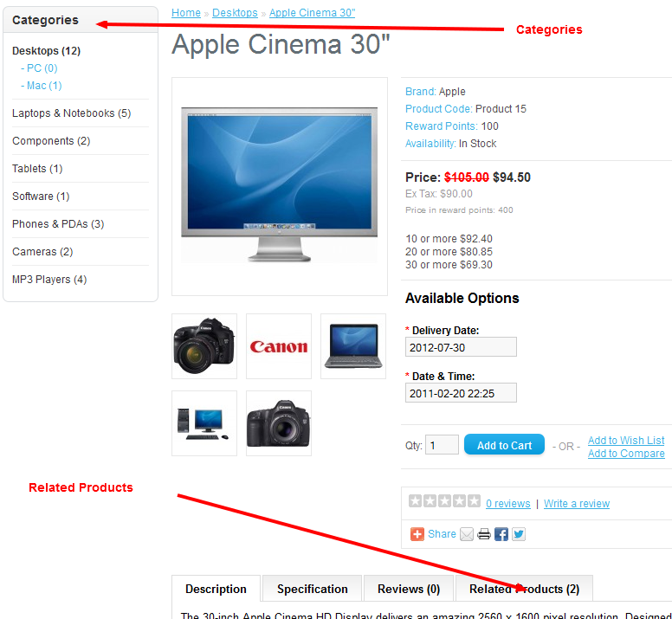Share product via email envelope icon
The width and height of the screenshot is (672, 619).
pyautogui.click(x=467, y=534)
